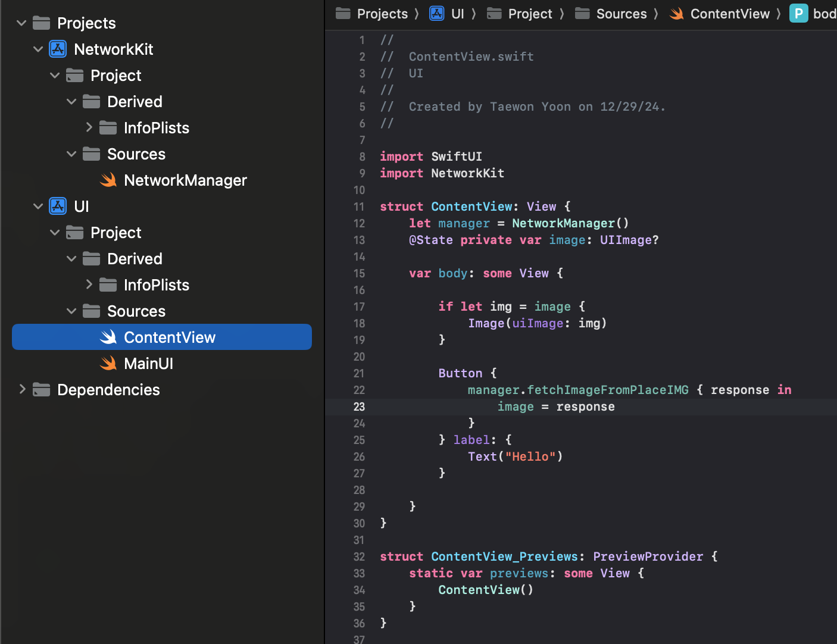Click import NetworkKit on line 9

click(442, 173)
